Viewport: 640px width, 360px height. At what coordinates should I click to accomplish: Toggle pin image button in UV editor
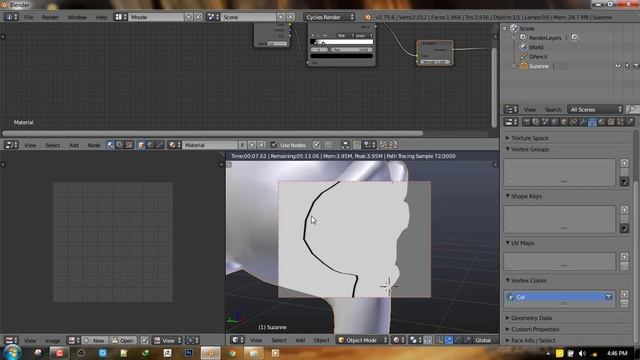coord(144,340)
